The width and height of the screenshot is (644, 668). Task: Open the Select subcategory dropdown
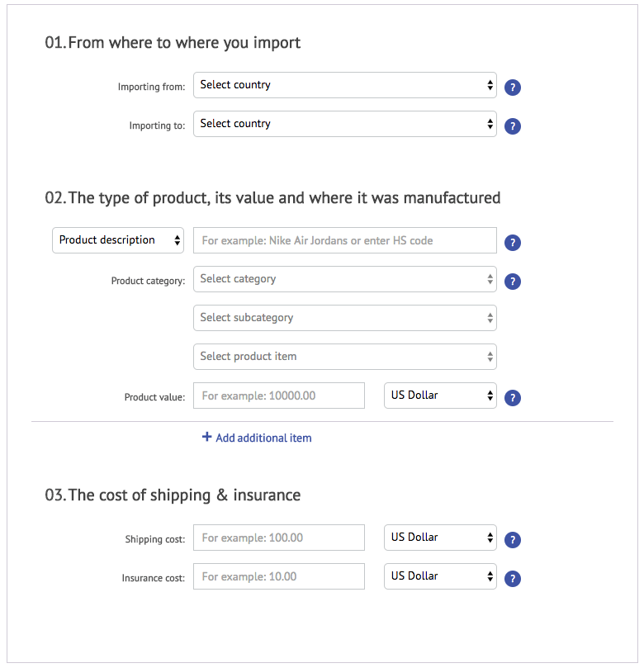344,318
